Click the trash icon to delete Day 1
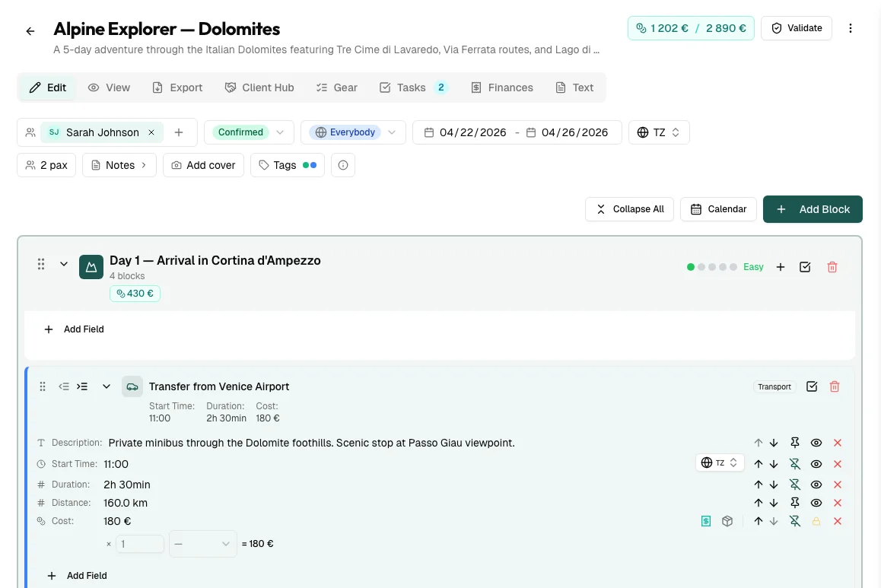The width and height of the screenshot is (881, 588). (x=832, y=267)
